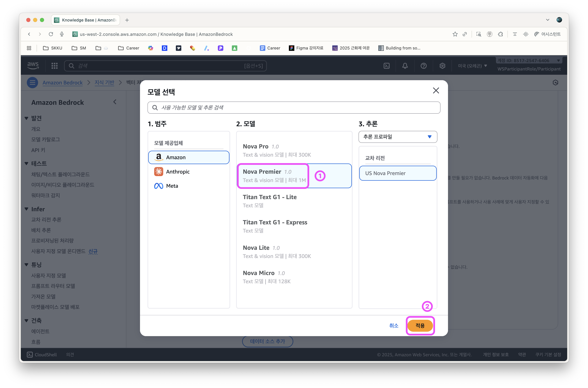Pick the Meta provider

point(189,186)
